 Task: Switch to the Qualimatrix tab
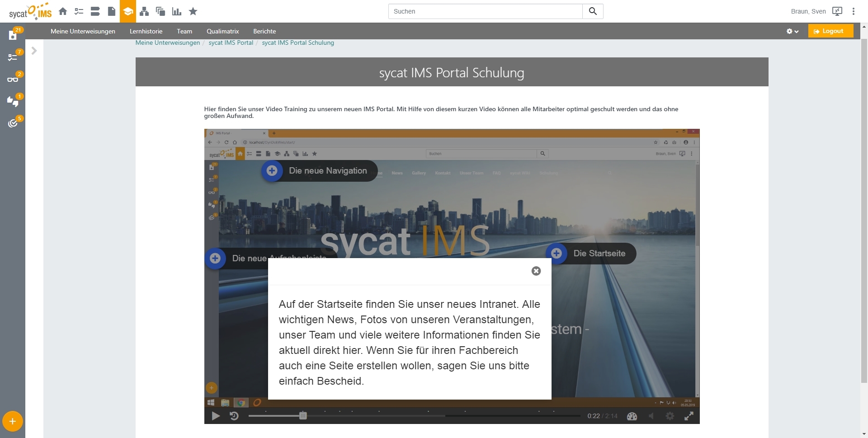coord(223,31)
